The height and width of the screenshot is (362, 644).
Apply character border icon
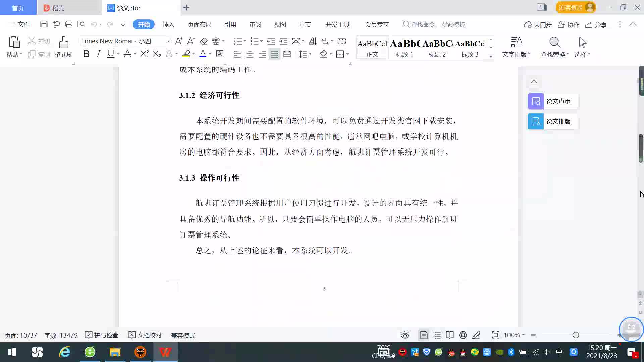(220, 54)
